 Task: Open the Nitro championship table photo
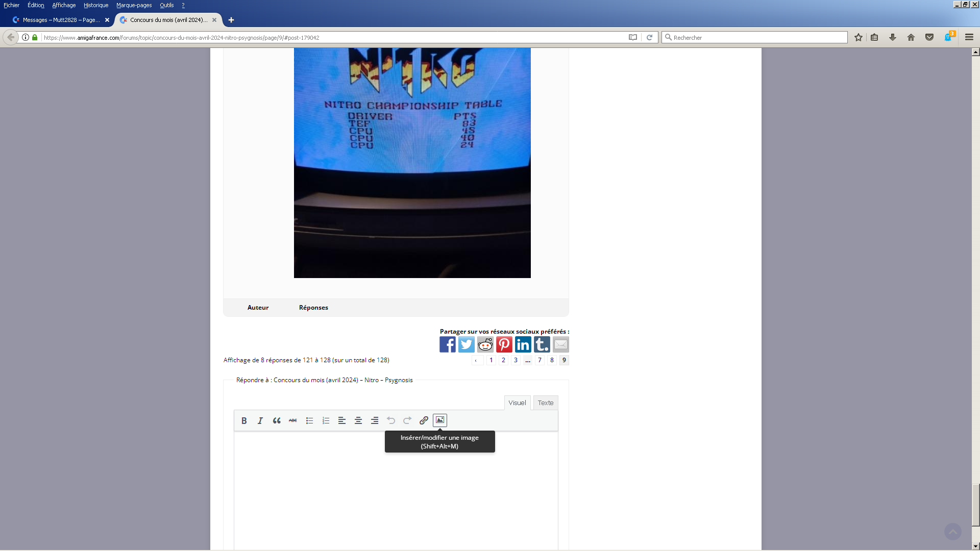tap(412, 163)
